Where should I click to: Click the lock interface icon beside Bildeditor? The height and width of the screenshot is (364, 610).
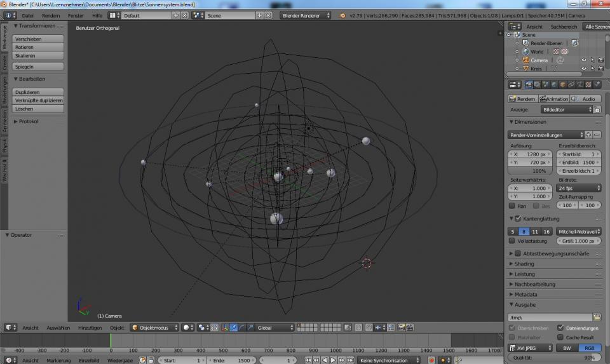pos(597,109)
